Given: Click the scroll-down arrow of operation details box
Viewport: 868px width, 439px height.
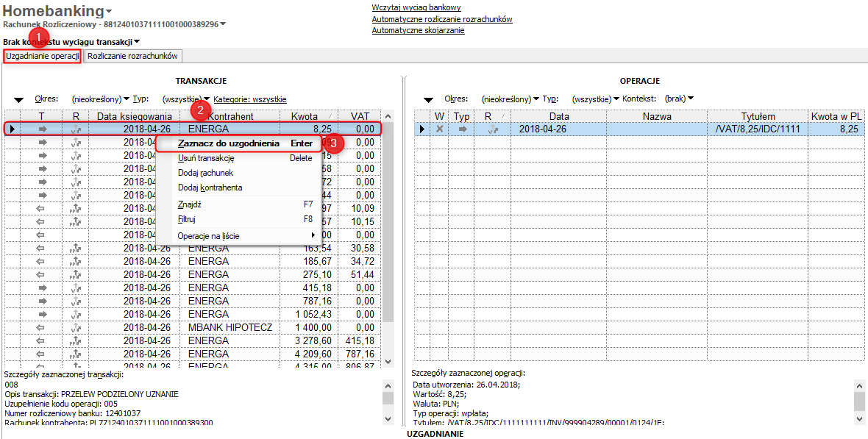Looking at the screenshot, I should 858,418.
